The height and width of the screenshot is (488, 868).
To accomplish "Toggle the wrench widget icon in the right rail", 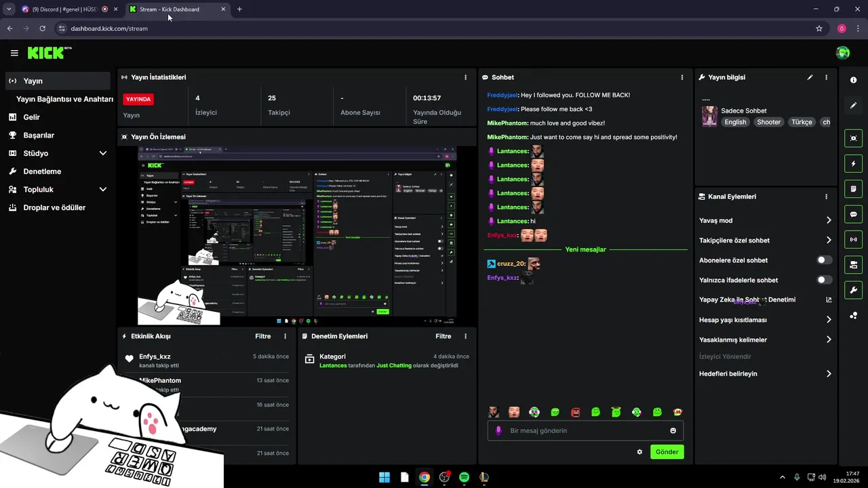I will (x=853, y=290).
